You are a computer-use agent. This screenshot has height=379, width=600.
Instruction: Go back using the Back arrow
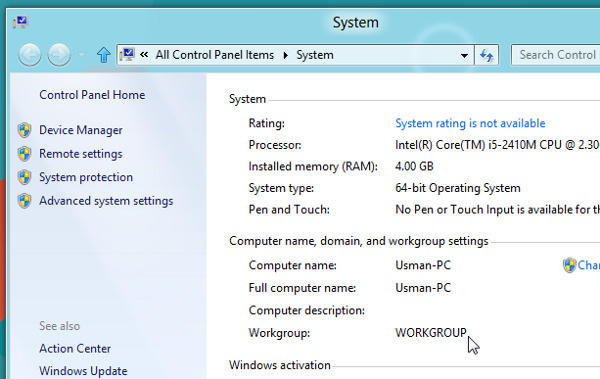pos(29,55)
